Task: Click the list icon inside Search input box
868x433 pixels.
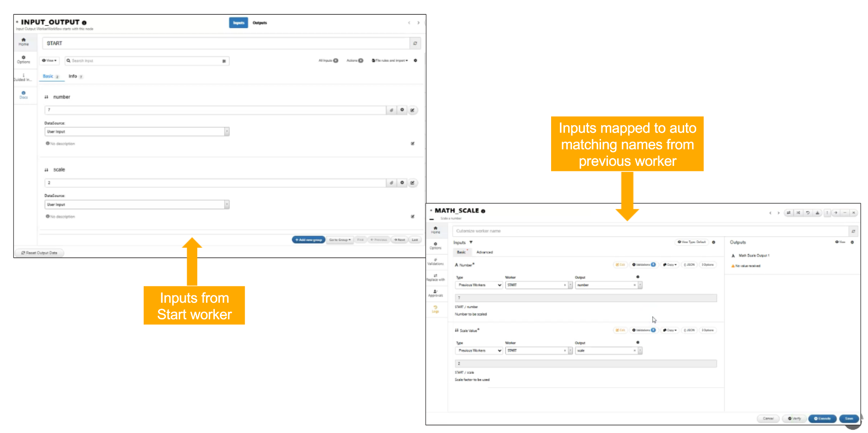Action: 224,61
